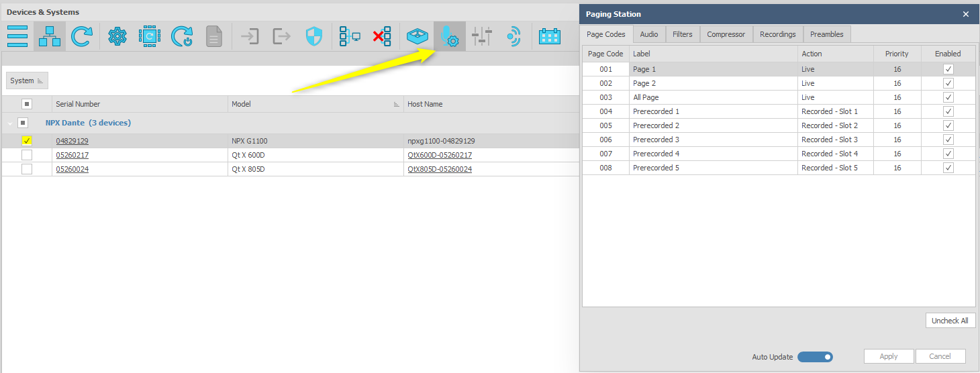Open host link QtX600D-05260217
Image resolution: width=980 pixels, height=373 pixels.
click(440, 155)
